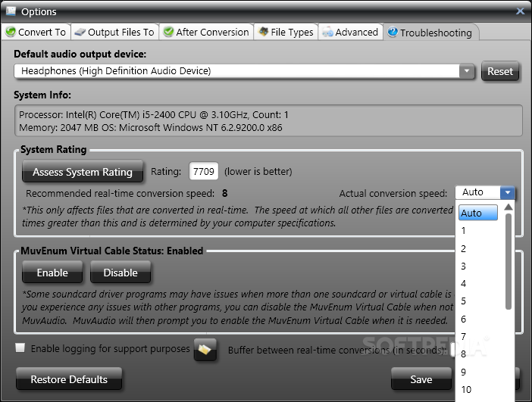Reset the default audio output device
Screen dimensions: 532x402
click(500, 71)
